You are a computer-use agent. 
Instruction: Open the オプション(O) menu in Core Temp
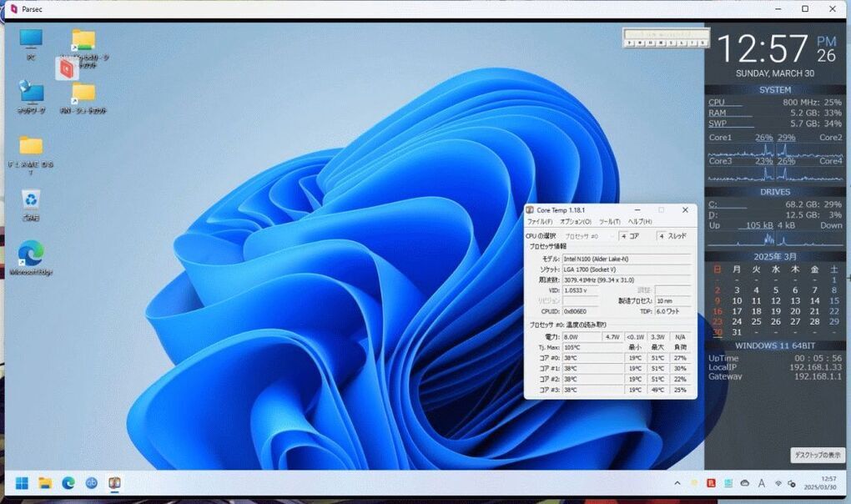(576, 222)
